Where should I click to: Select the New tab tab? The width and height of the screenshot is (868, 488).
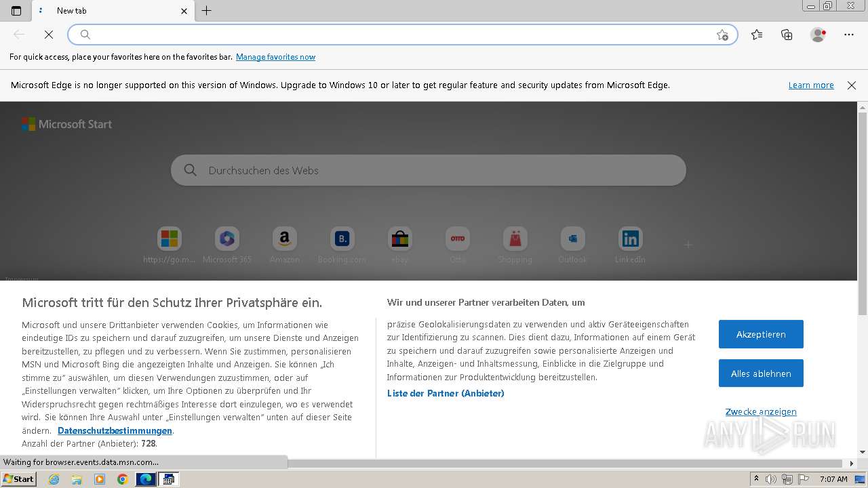[x=113, y=11]
